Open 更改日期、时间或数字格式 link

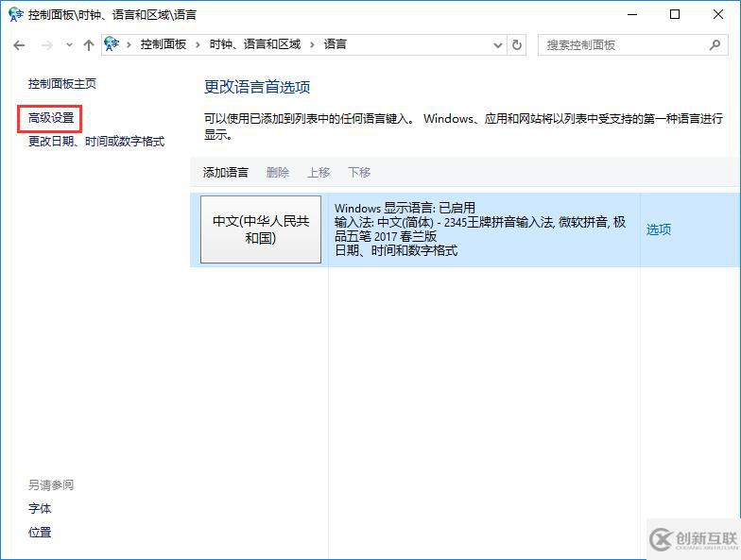pyautogui.click(x=96, y=141)
